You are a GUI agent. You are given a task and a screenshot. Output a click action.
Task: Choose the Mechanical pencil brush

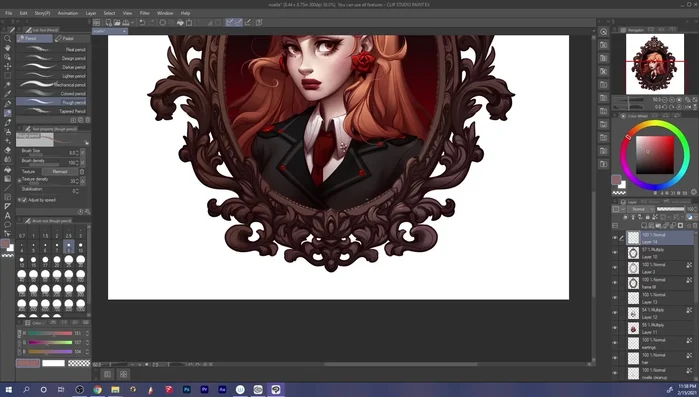click(52, 85)
